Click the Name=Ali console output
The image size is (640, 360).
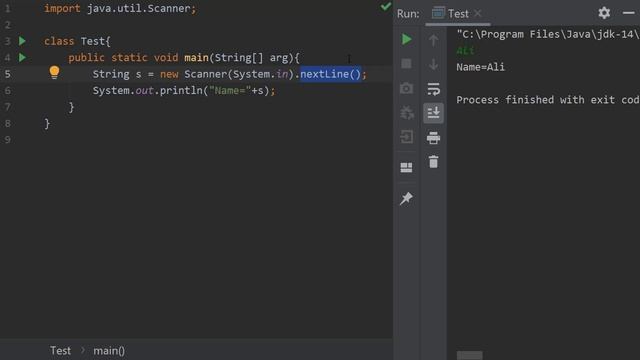tap(480, 67)
